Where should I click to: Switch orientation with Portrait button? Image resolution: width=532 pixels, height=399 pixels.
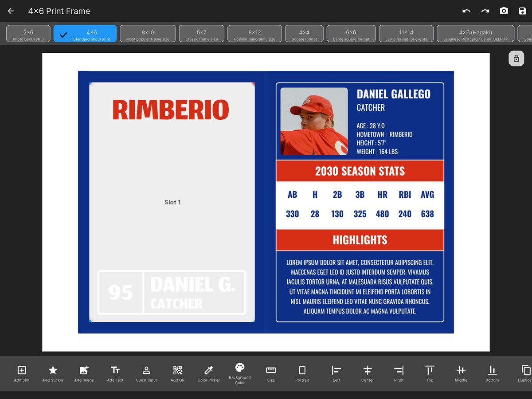[302, 373]
